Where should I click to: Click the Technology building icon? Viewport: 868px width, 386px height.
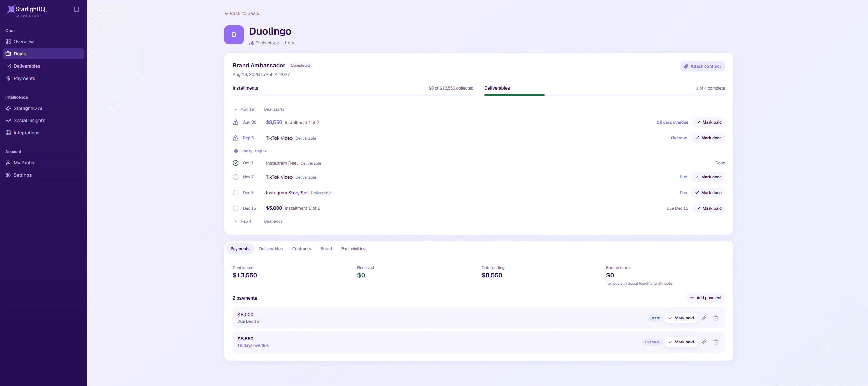(x=251, y=43)
